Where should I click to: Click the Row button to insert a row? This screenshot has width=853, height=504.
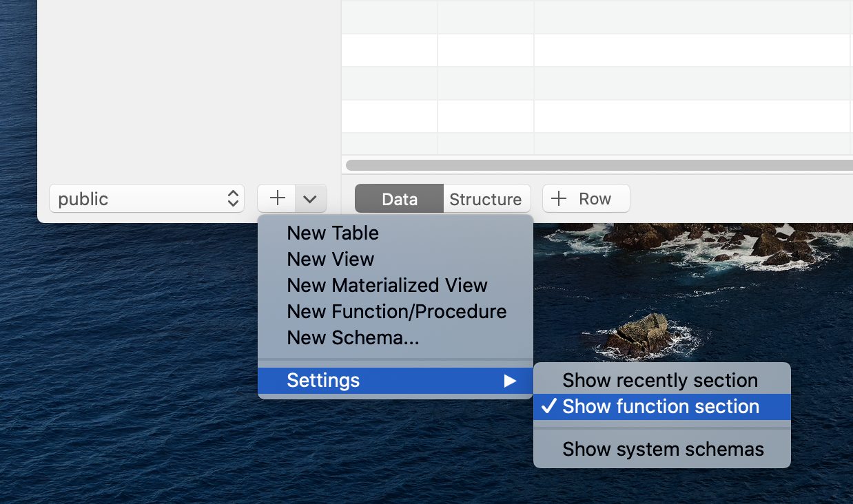586,198
